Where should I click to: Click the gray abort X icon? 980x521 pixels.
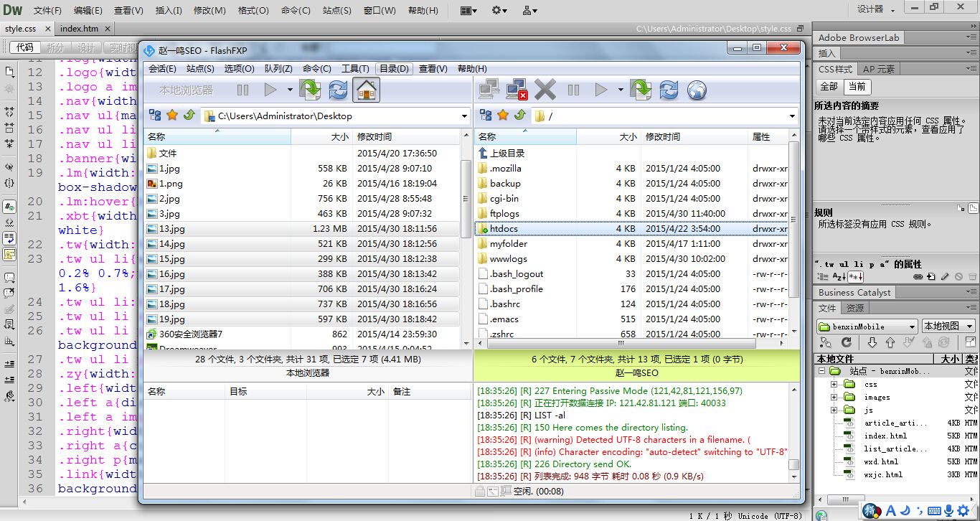(x=545, y=90)
